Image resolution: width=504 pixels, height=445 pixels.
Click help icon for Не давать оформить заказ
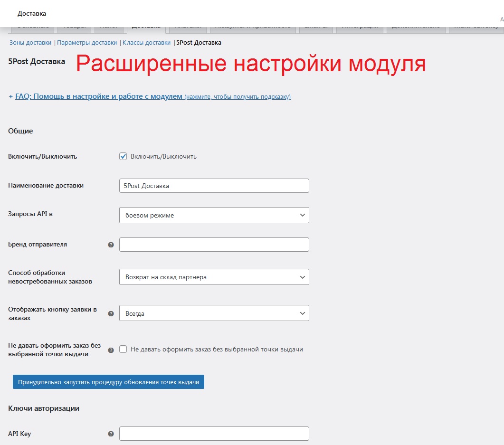click(111, 350)
